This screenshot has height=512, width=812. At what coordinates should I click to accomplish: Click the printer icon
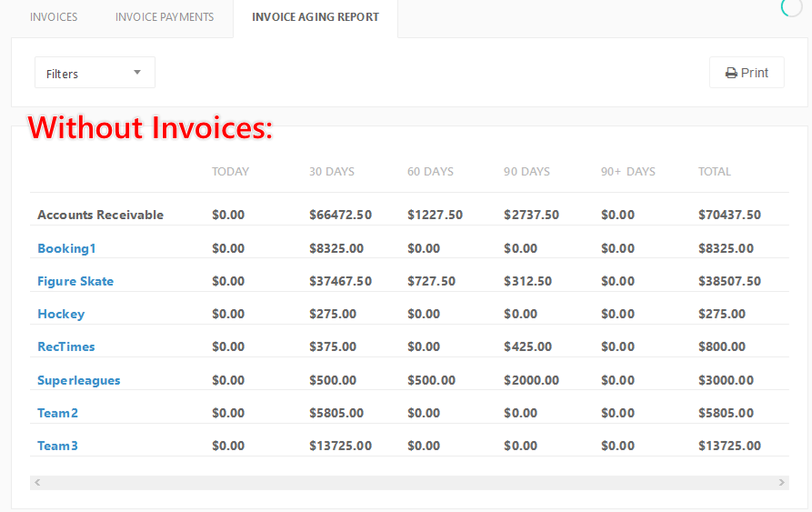731,74
